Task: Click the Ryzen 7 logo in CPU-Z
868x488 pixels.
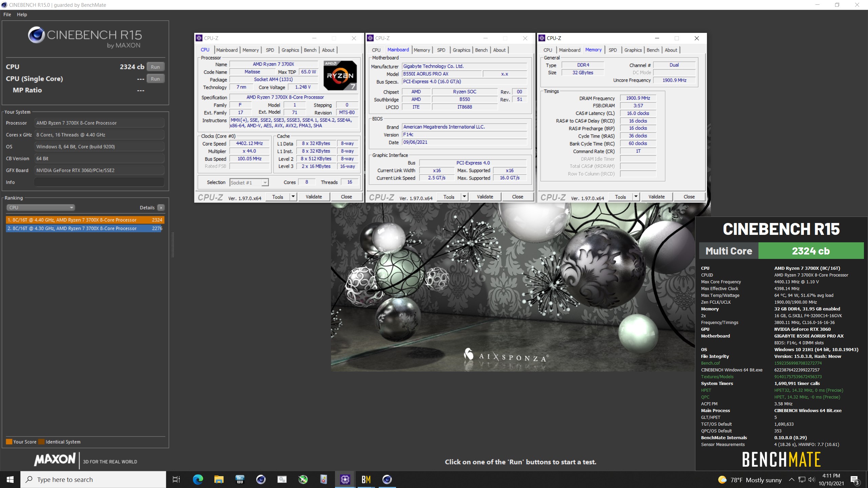Action: 340,75
